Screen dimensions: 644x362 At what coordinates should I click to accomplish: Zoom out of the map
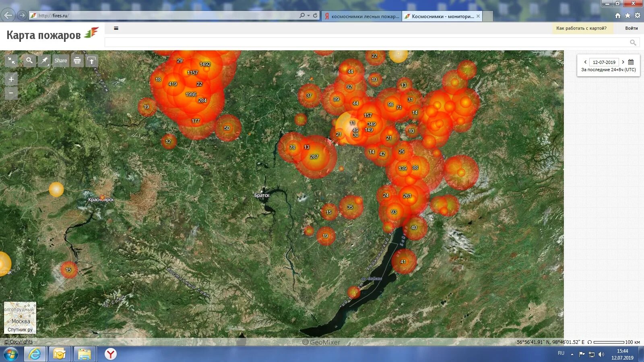pyautogui.click(x=11, y=93)
